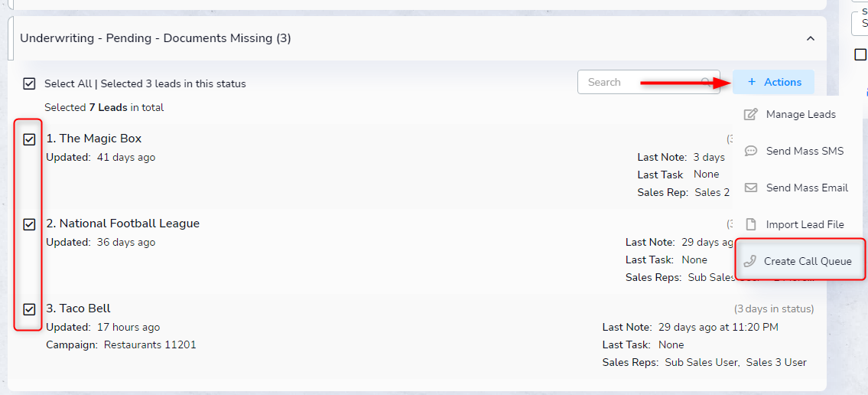Click into the leads Search field
Image resolution: width=868 pixels, height=395 pixels.
coord(639,82)
